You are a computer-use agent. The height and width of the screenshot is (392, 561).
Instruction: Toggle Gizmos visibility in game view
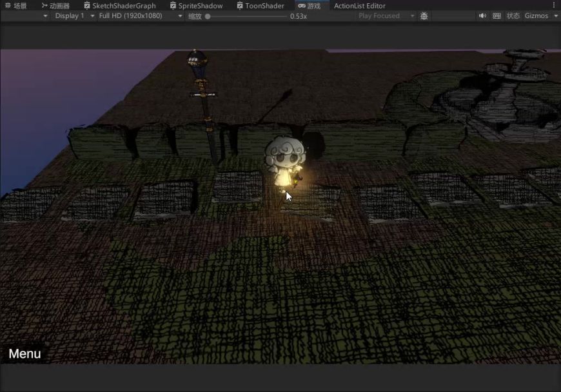(536, 15)
